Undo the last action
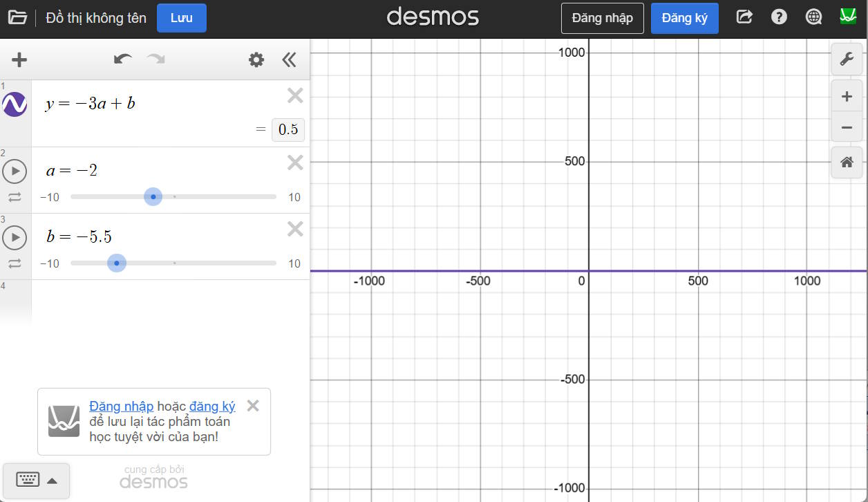This screenshot has width=868, height=502. pos(122,59)
